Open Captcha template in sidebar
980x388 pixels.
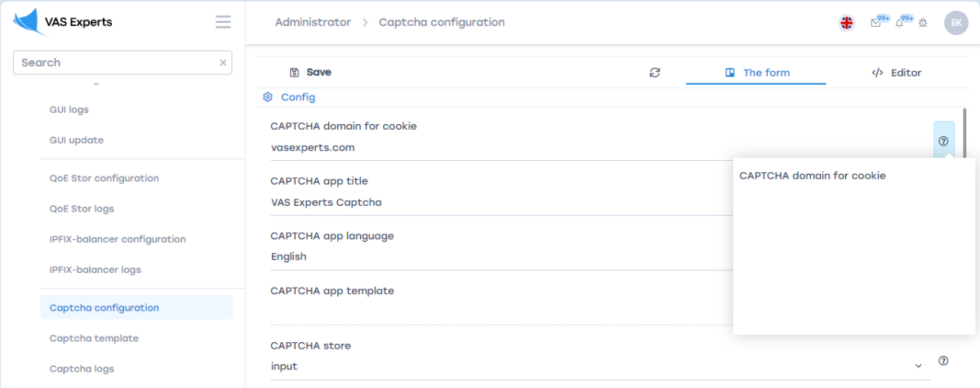94,338
